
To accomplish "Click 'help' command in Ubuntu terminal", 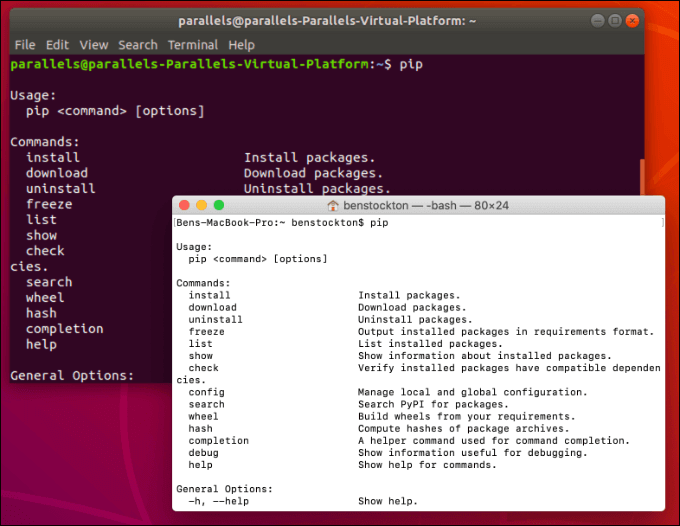I will click(41, 345).
